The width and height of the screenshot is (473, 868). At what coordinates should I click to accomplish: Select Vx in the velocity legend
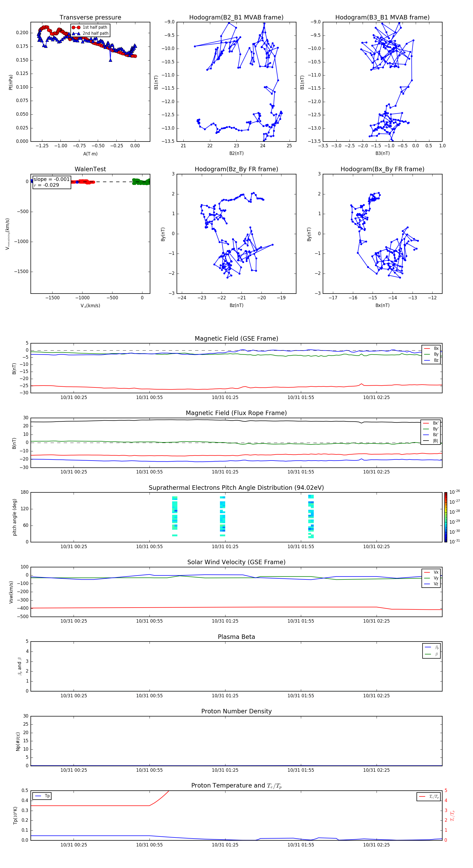(x=431, y=572)
